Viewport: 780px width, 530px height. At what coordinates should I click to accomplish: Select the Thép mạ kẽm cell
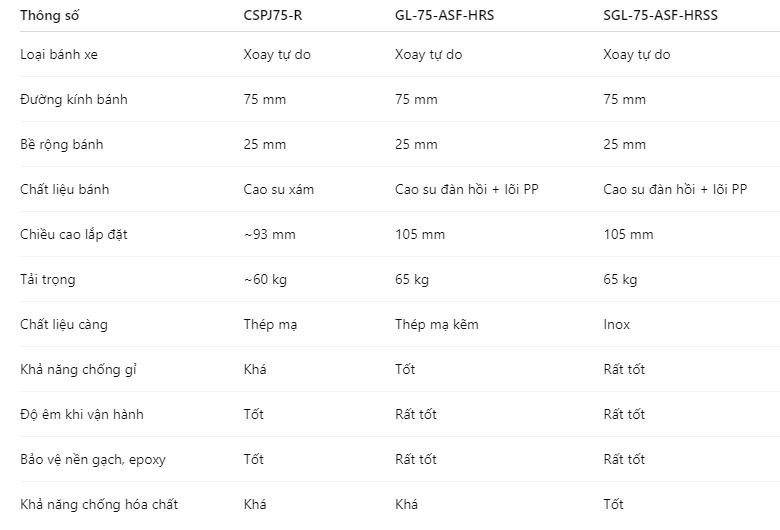[x=437, y=324]
